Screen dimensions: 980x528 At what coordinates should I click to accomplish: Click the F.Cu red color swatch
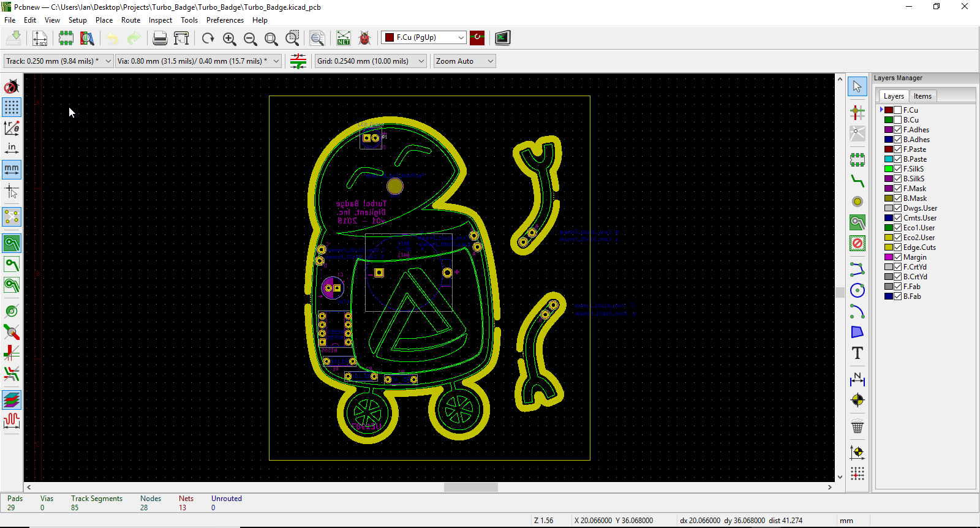(889, 110)
